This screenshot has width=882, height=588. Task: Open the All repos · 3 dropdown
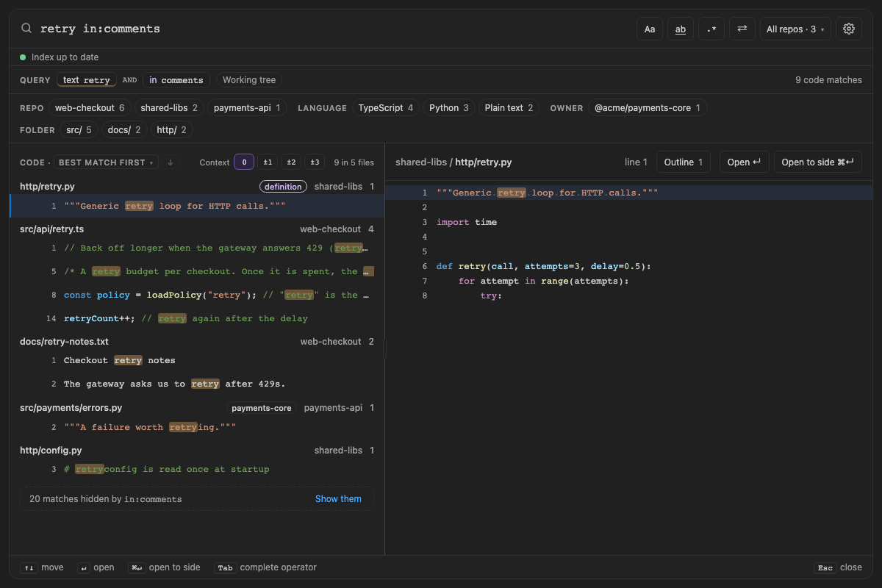(x=795, y=29)
